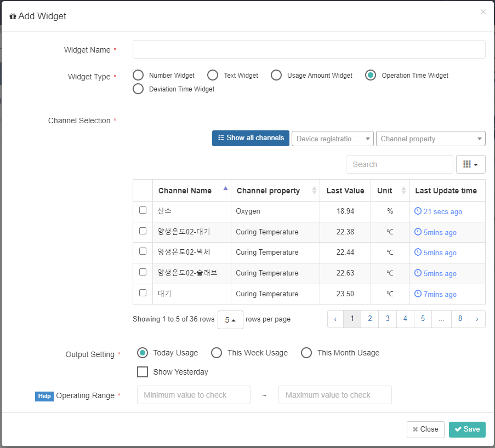Go to page 4 of channels
Viewport: 495px width, 448px height.
click(x=405, y=319)
